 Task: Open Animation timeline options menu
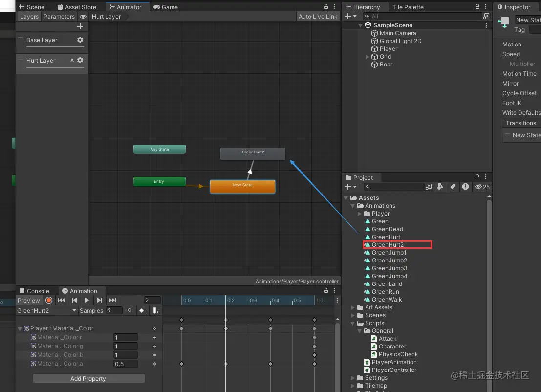(x=337, y=300)
